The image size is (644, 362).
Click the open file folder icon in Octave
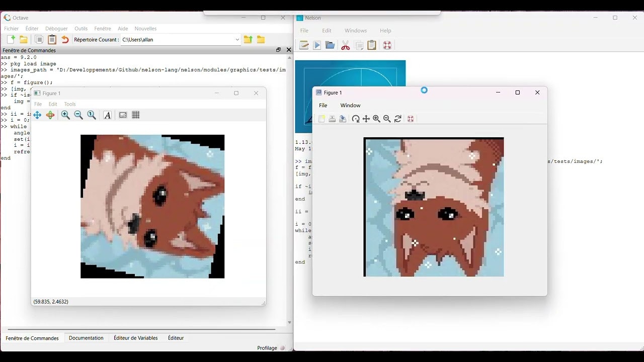[x=23, y=40]
